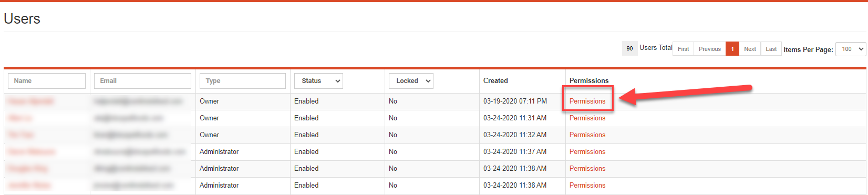Click Enabled status in 11:31 AM row
This screenshot has height=195, width=868.
point(306,118)
